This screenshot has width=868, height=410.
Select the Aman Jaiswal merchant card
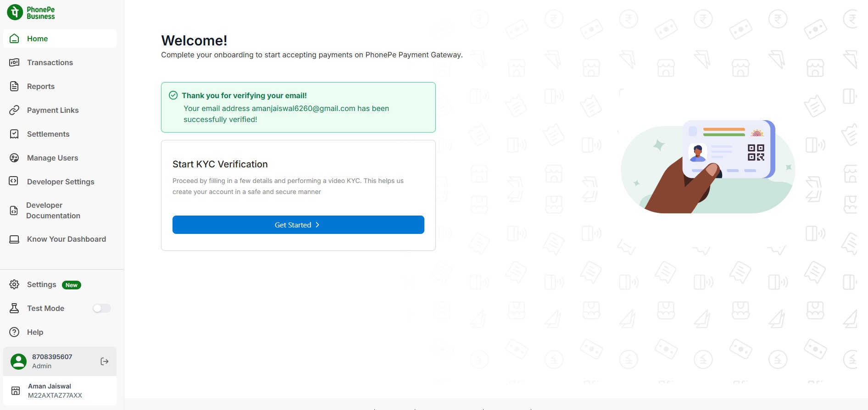60,391
